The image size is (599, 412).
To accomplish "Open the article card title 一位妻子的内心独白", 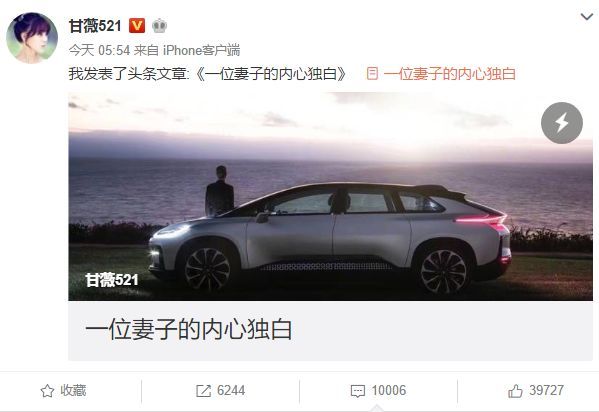I will coord(189,329).
